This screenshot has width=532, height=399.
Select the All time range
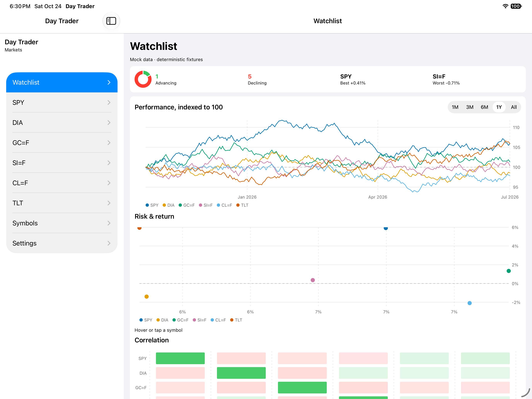click(x=514, y=107)
